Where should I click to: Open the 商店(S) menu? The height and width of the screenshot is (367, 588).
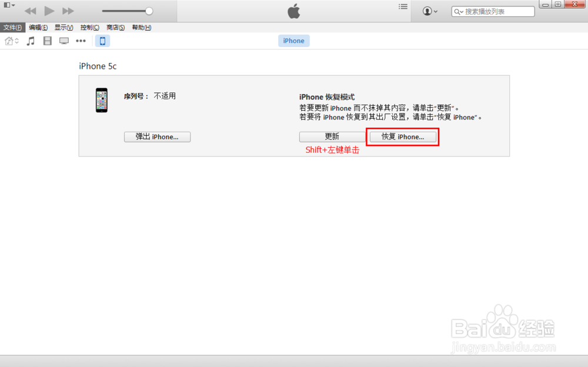point(115,28)
